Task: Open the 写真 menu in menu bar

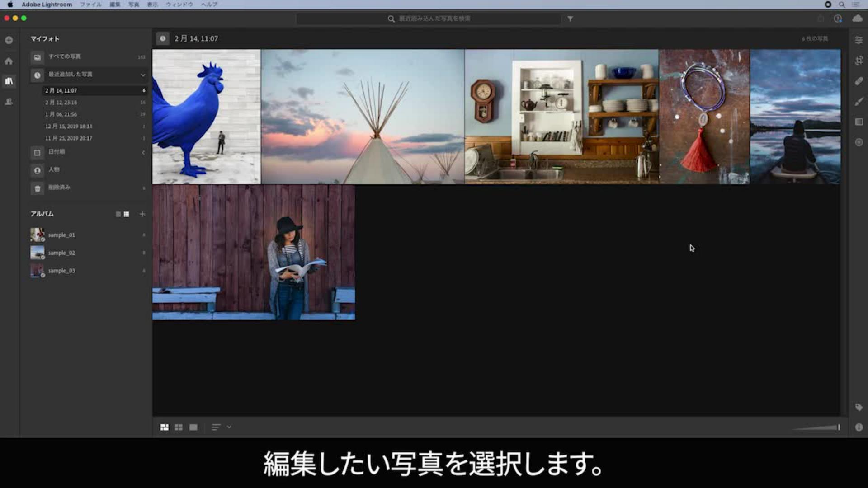Action: pos(133,5)
